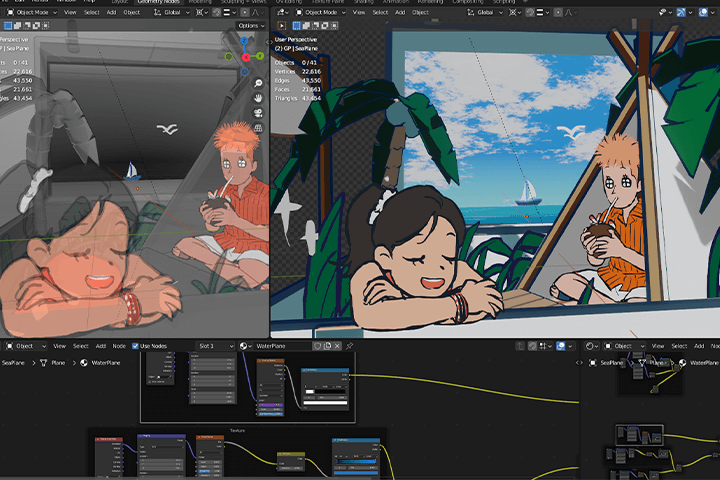Open Object dropdown in right node editor

pyautogui.click(x=625, y=346)
